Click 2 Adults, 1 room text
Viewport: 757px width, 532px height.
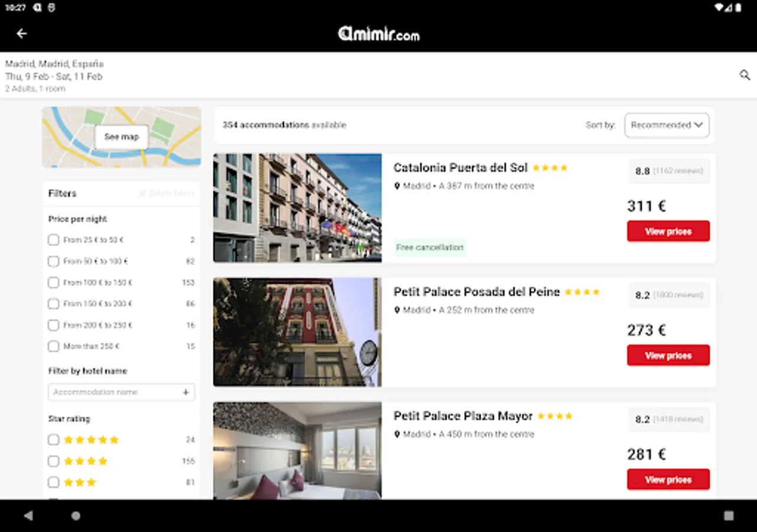(x=35, y=89)
